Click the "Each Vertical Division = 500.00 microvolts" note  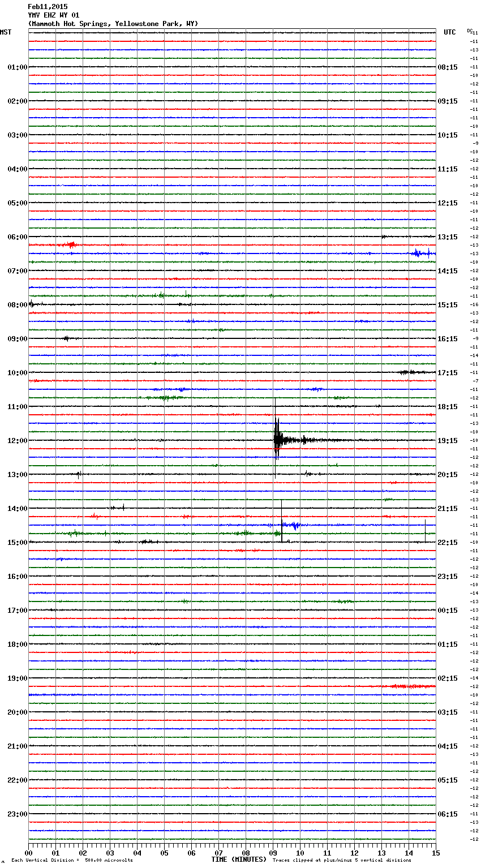pos(72,861)
